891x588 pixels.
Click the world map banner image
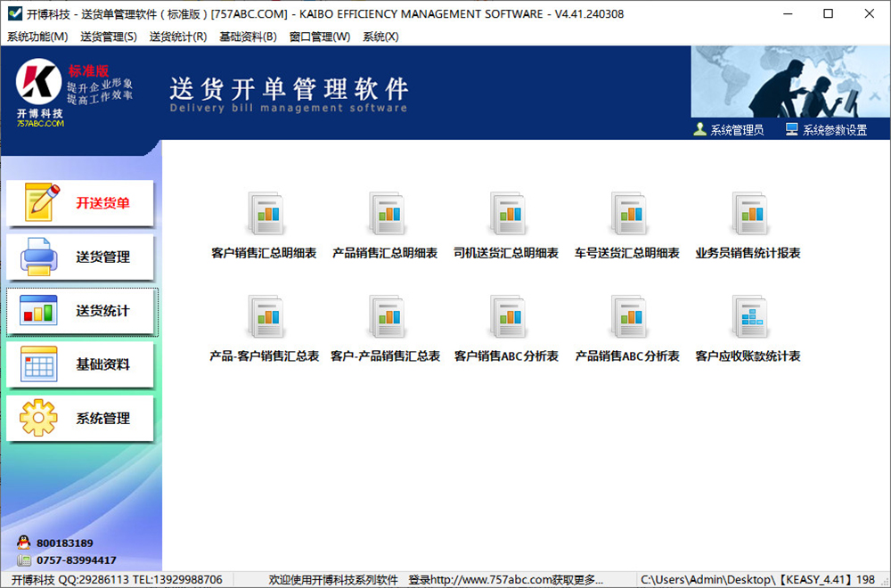coord(790,81)
